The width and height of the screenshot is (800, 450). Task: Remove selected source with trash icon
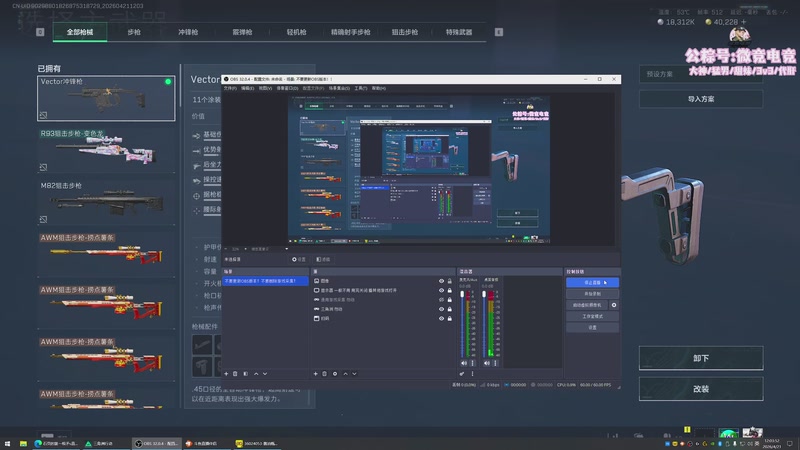click(x=324, y=374)
